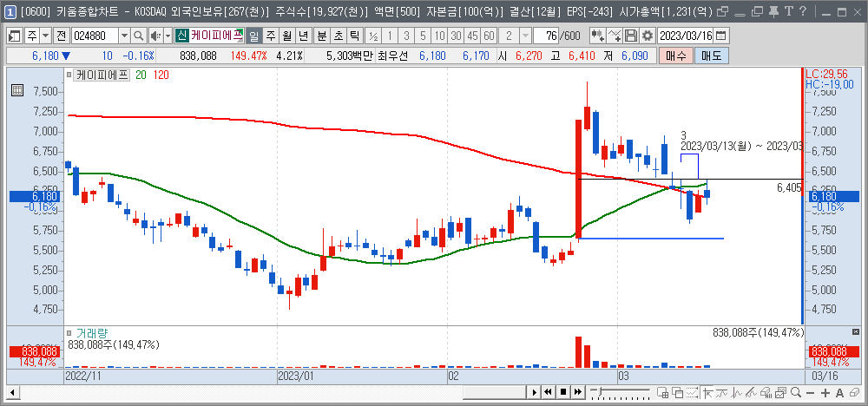Expand the 주 market type dropdown arrow
The image size is (868, 406).
45,36
